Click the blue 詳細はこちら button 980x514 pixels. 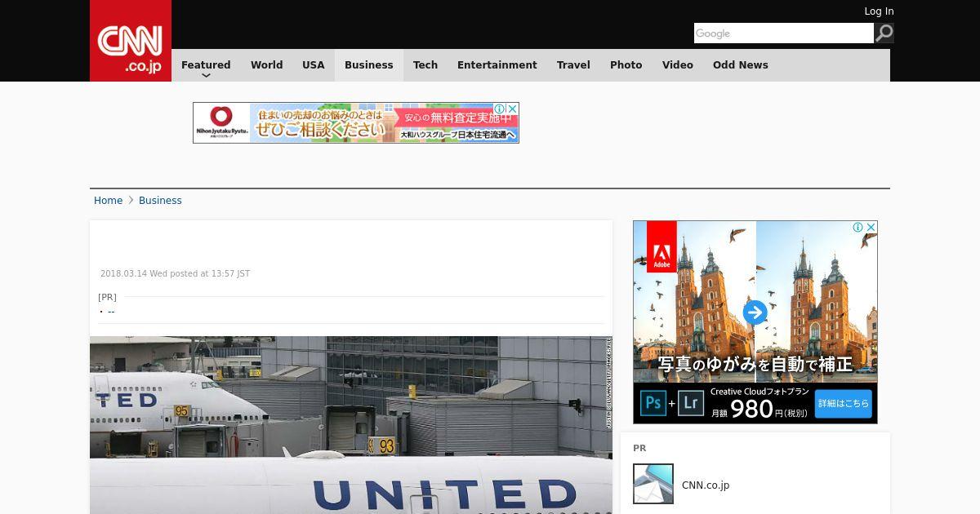[844, 404]
